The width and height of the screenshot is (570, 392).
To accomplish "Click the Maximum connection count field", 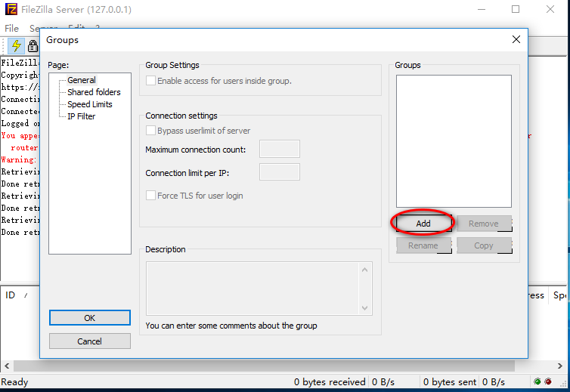I will click(x=280, y=149).
